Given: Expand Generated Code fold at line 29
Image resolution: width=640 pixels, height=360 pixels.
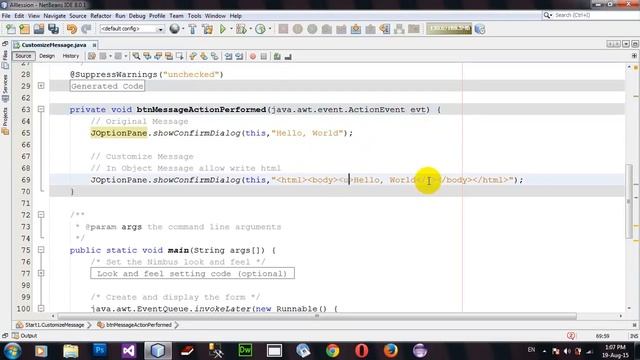Looking at the screenshot, I should point(41,86).
